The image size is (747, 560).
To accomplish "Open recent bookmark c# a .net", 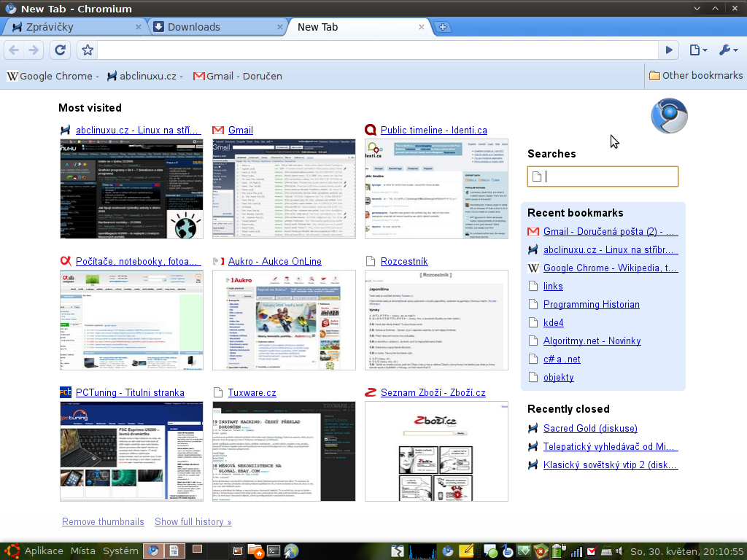I will [562, 359].
